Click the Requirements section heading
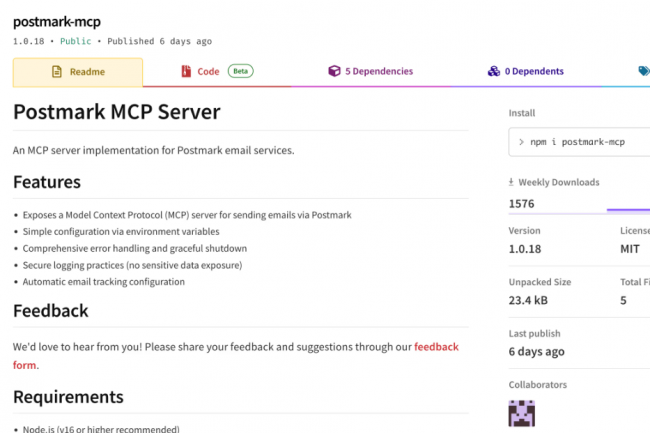Screen dimensions: 650x433 pyautogui.click(x=68, y=397)
